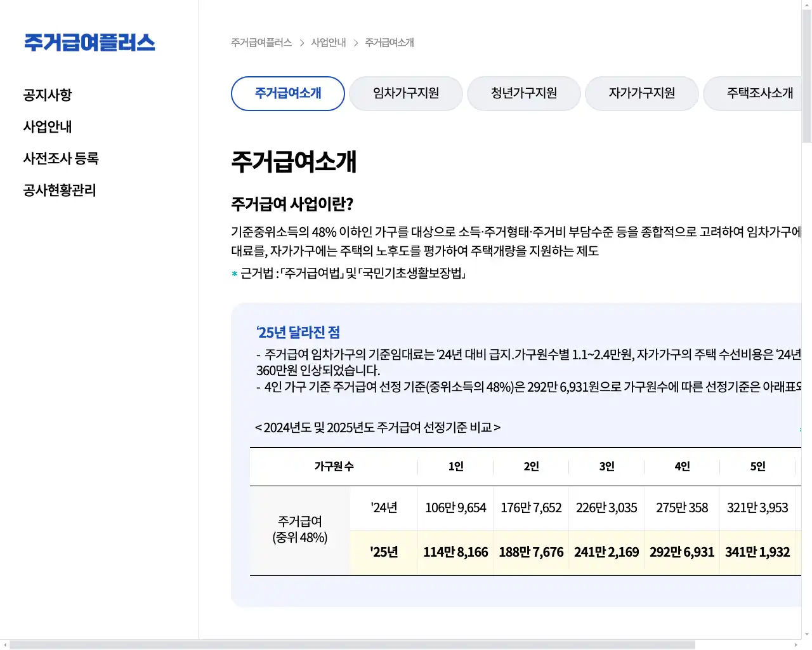Image resolution: width=812 pixels, height=650 pixels.
Task: Click the 주거급여소개 page heading
Action: pyautogui.click(x=294, y=162)
